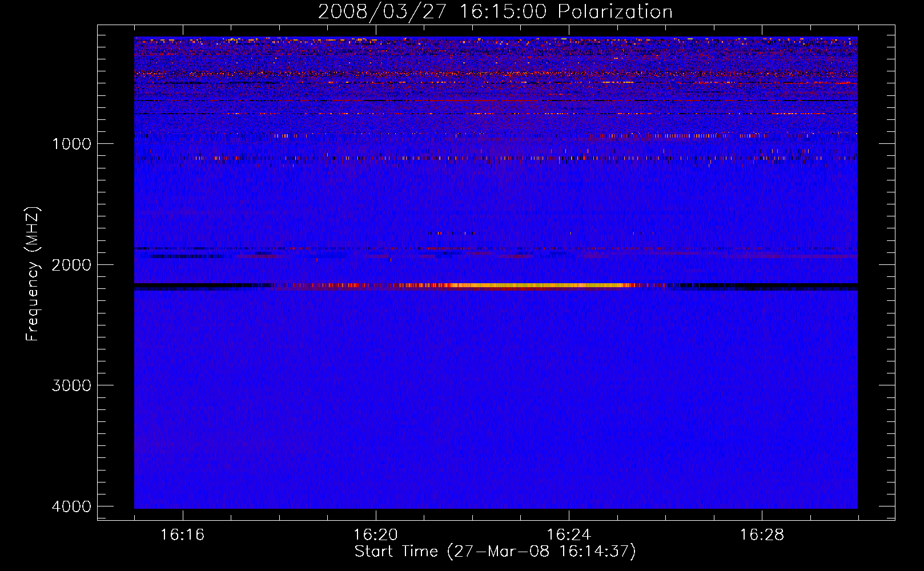This screenshot has height=571, width=924.
Task: Click the 1000 frequency tick label
Action: [x=71, y=144]
